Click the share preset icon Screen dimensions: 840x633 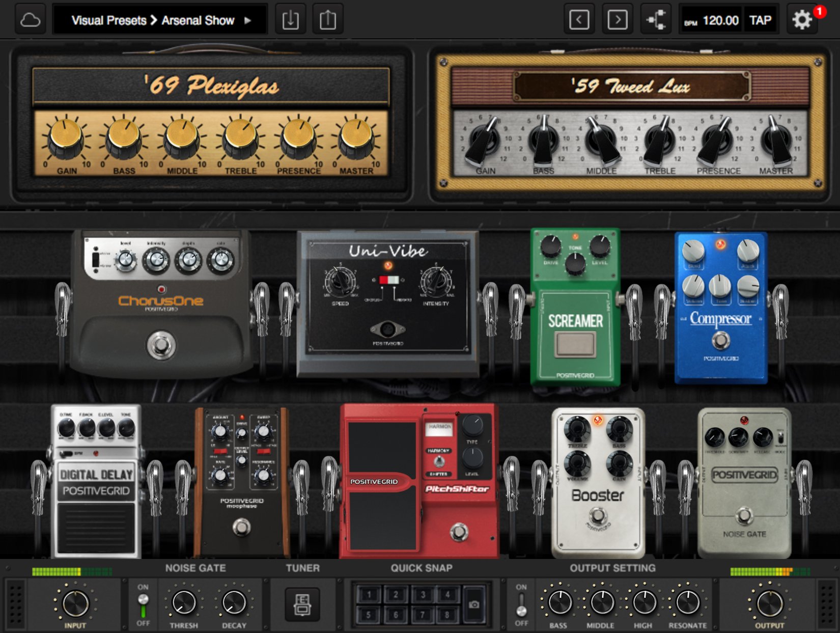click(328, 20)
